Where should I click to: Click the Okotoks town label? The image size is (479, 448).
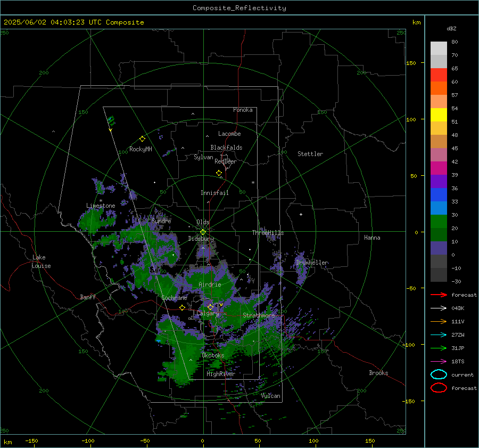pos(213,355)
